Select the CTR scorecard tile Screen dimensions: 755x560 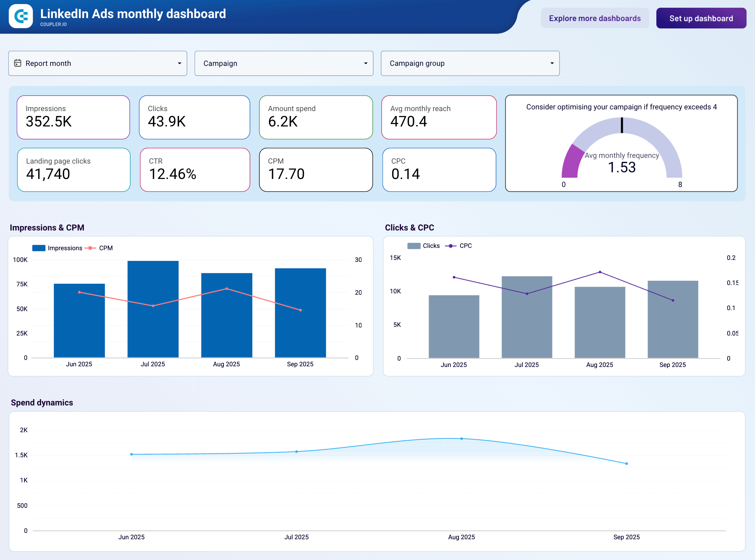tap(195, 170)
